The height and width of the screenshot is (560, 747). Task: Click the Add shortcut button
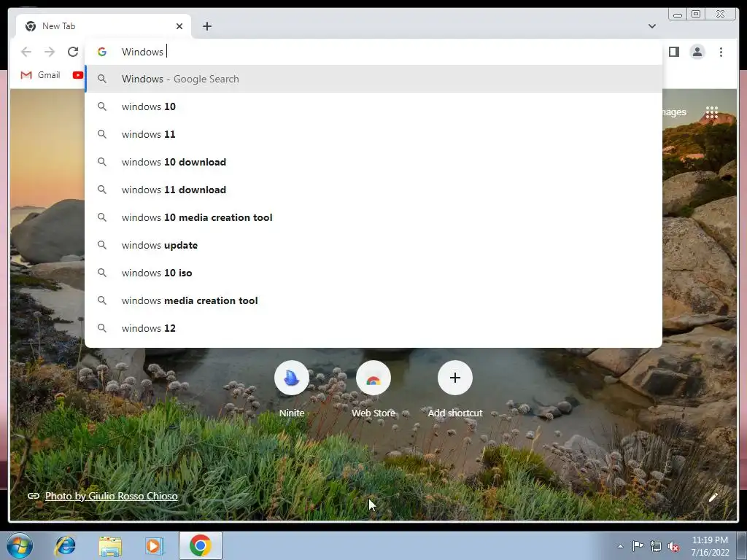click(455, 389)
